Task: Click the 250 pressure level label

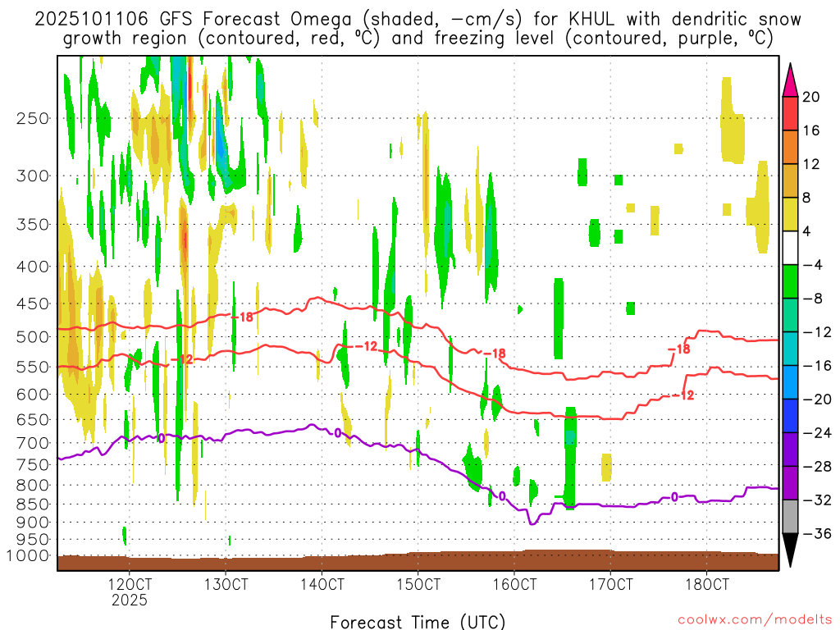Action: [33, 118]
